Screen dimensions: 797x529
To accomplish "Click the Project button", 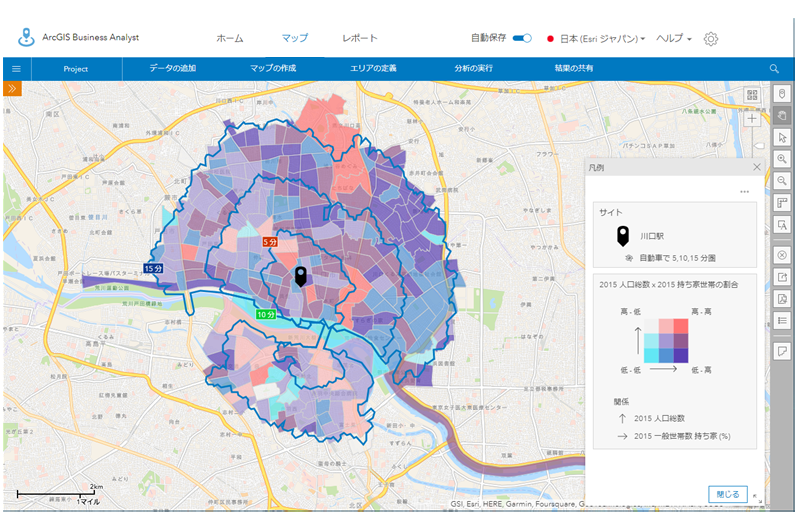I will pos(76,69).
